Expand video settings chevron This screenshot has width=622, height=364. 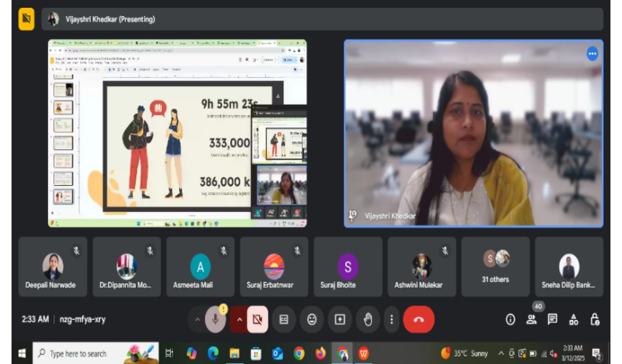pyautogui.click(x=239, y=319)
